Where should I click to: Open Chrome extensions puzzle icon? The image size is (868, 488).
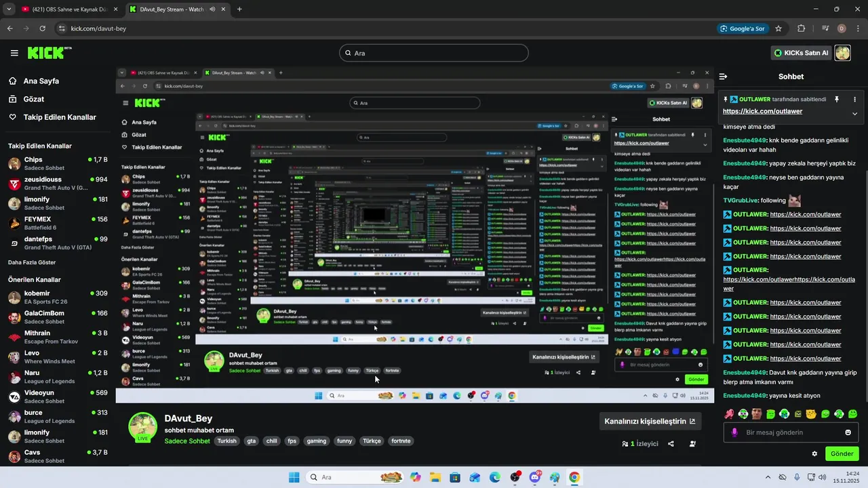[801, 28]
